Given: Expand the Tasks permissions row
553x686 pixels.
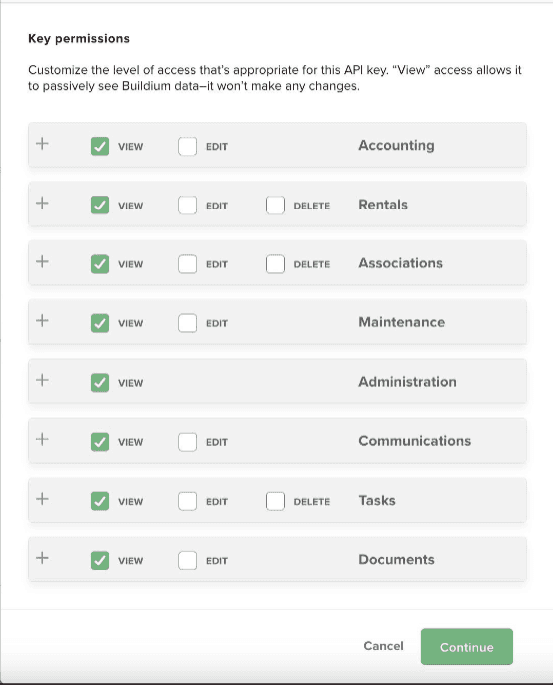Looking at the screenshot, I should [42, 499].
